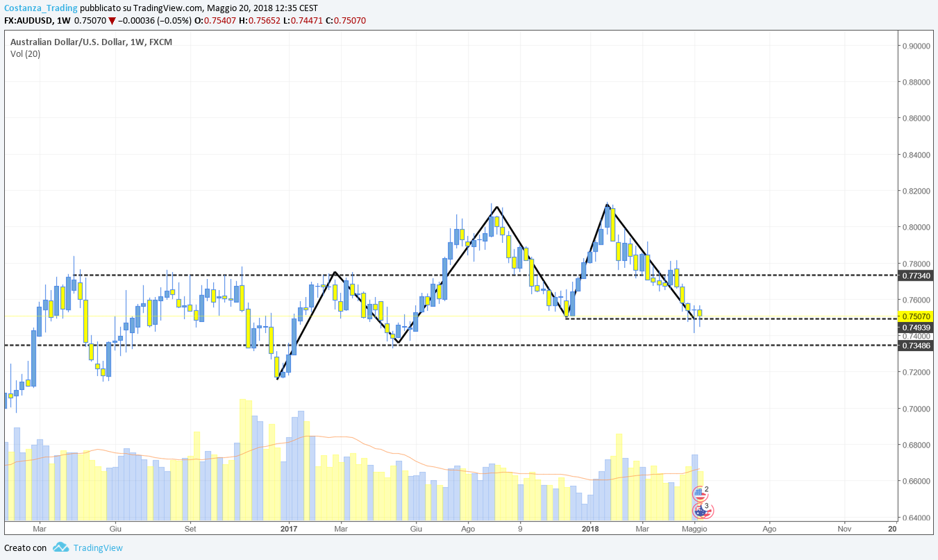Click the US flag event marker numbered 2
Image resolution: width=938 pixels, height=560 pixels.
(699, 493)
